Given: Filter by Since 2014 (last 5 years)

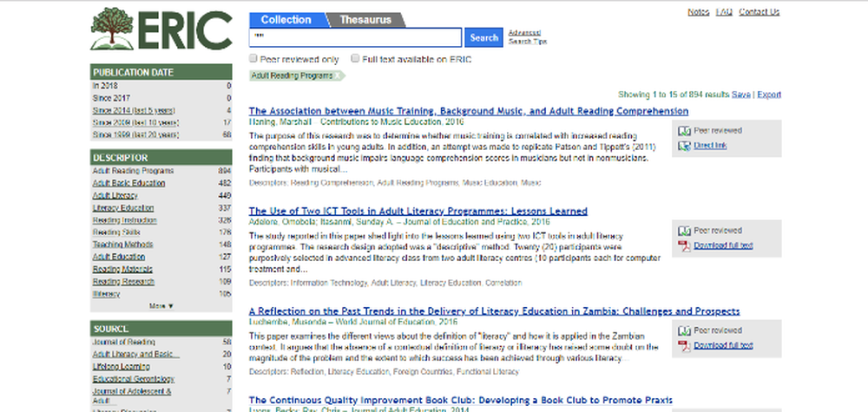Looking at the screenshot, I should (134, 111).
